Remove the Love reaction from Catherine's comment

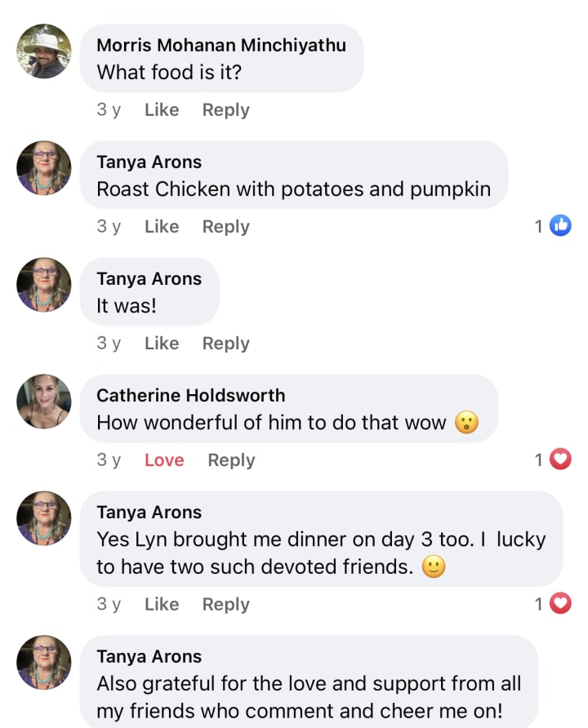click(x=164, y=460)
